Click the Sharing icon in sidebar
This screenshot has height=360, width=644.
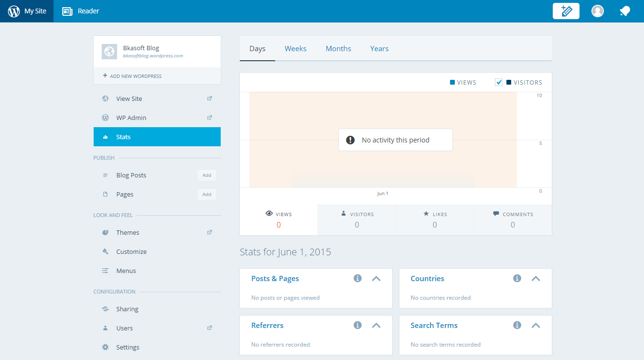105,309
